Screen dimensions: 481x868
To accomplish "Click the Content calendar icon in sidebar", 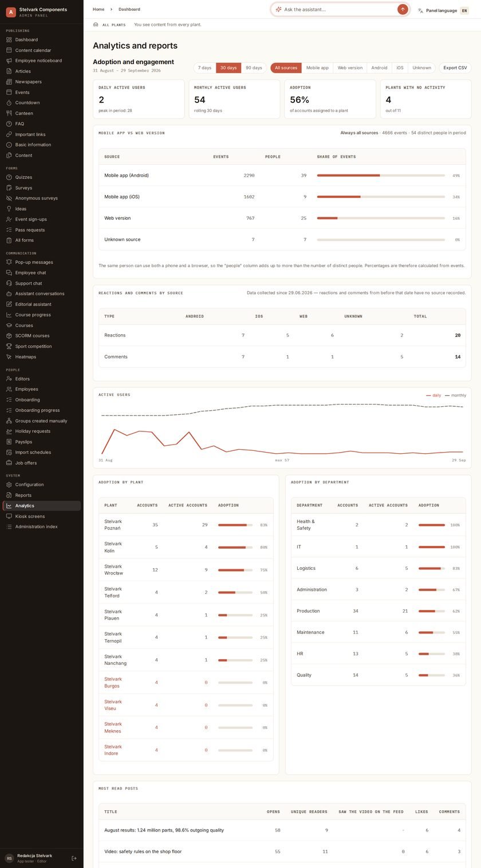I will coord(9,50).
